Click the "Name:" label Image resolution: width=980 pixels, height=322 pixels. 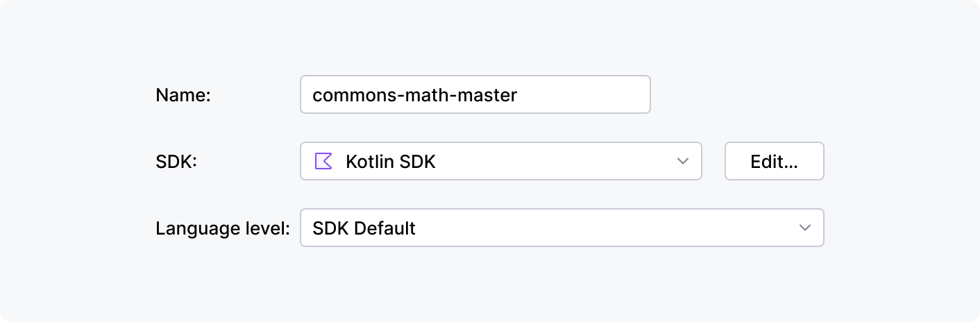coord(183,94)
